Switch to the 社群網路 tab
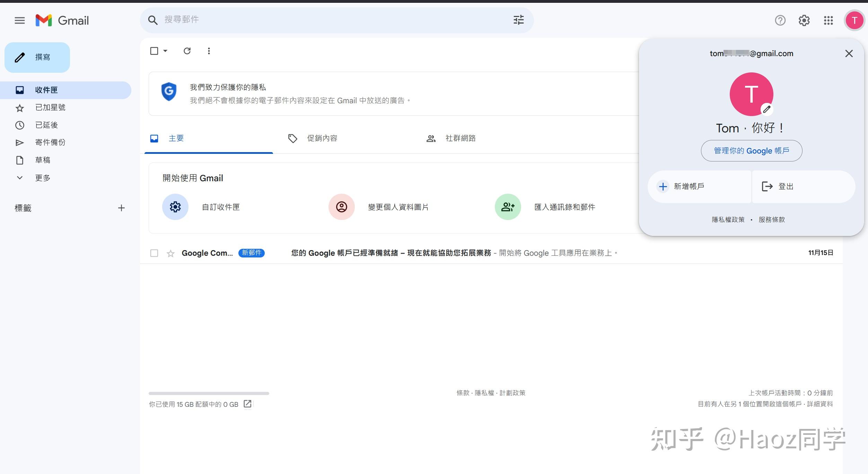Viewport: 868px width, 474px height. pos(460,138)
